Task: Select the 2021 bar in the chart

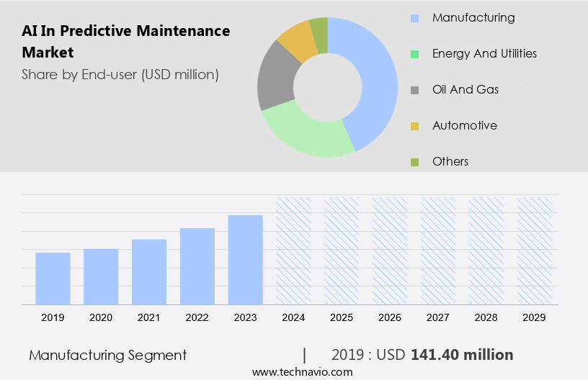Action: click(149, 271)
